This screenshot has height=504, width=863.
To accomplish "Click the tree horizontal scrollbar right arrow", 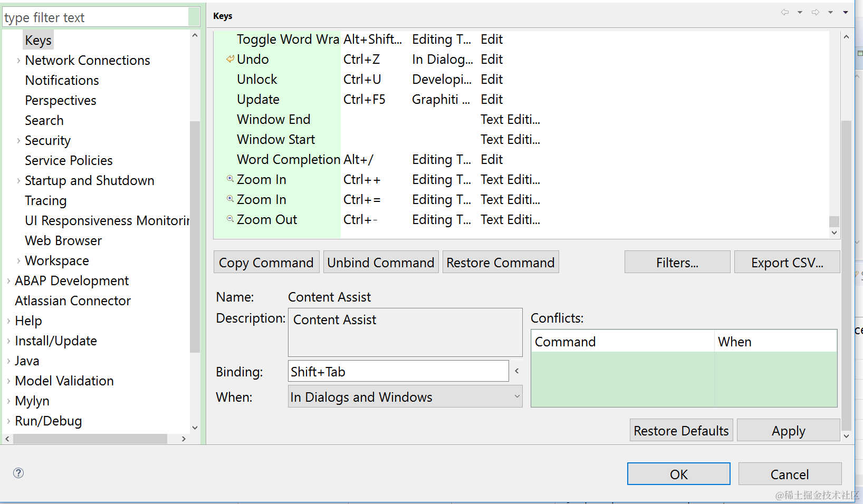I will 184,439.
